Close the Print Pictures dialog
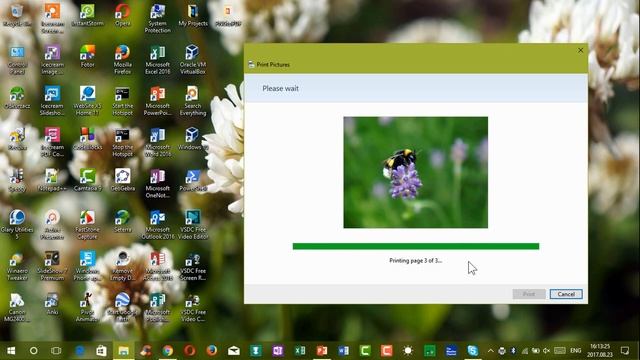This screenshot has width=640, height=360. pos(580,50)
